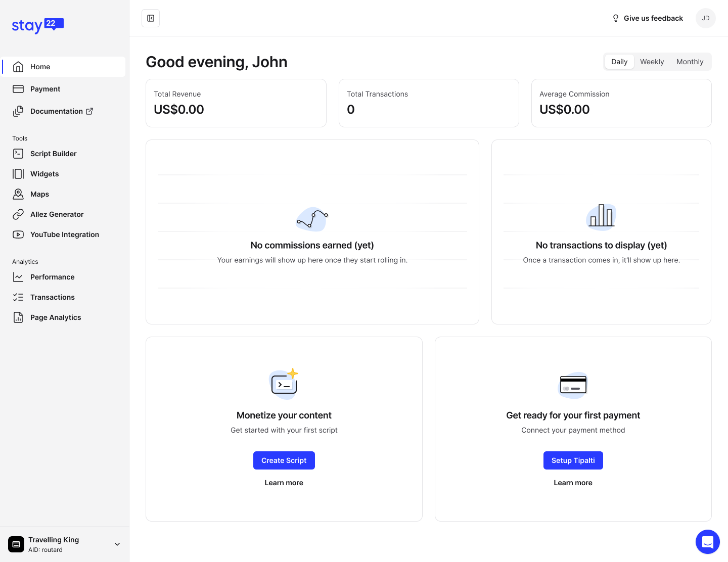Click the Script Builder terminal icon
The width and height of the screenshot is (728, 562).
pyautogui.click(x=18, y=154)
